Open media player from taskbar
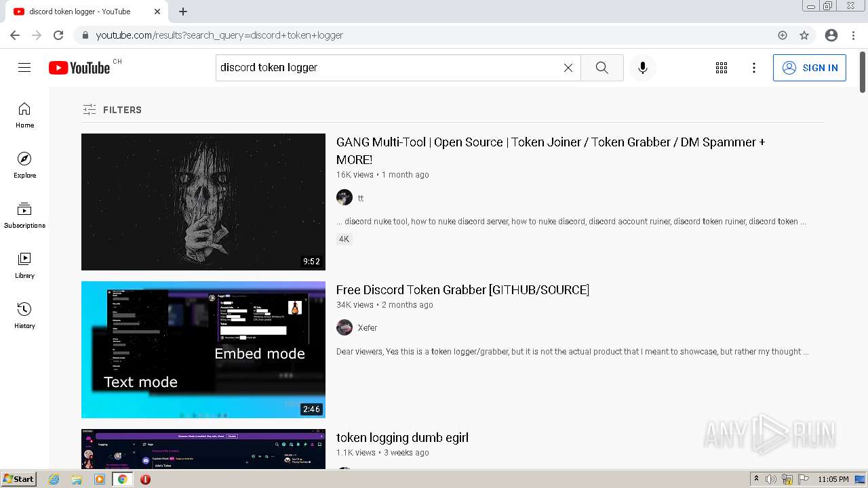Viewport: 868px width, 488px height. 100,479
